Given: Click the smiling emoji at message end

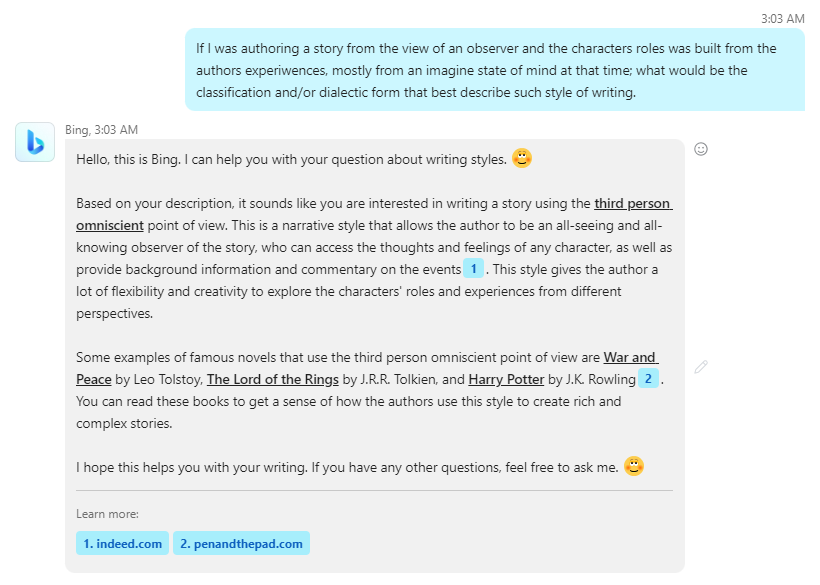Looking at the screenshot, I should click(634, 466).
